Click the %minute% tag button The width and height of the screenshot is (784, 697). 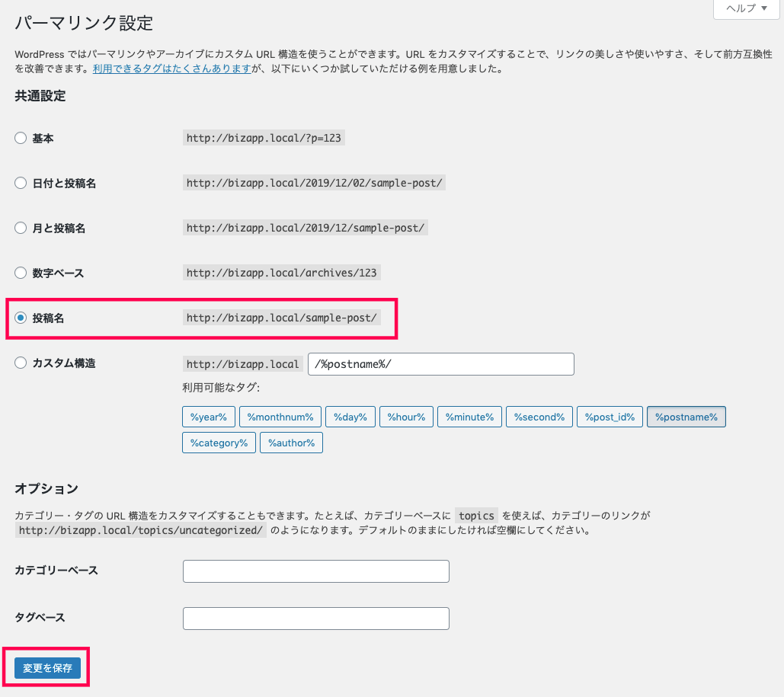[469, 417]
